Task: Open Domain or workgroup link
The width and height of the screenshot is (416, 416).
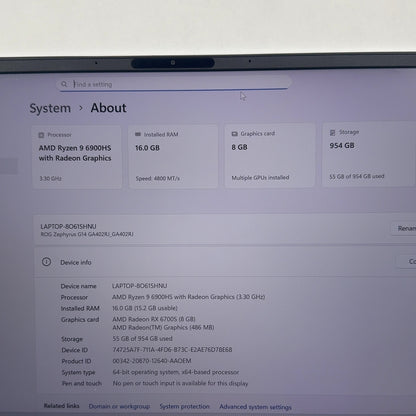Action: [119, 406]
